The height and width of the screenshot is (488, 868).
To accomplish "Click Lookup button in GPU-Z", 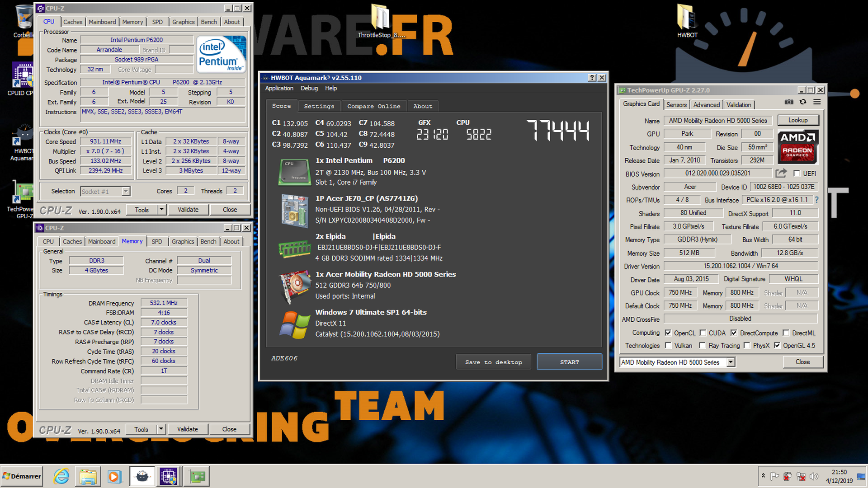I will point(798,120).
